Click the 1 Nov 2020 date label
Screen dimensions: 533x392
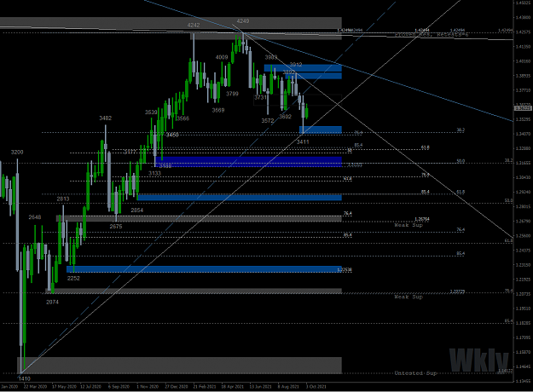[x=148, y=387]
